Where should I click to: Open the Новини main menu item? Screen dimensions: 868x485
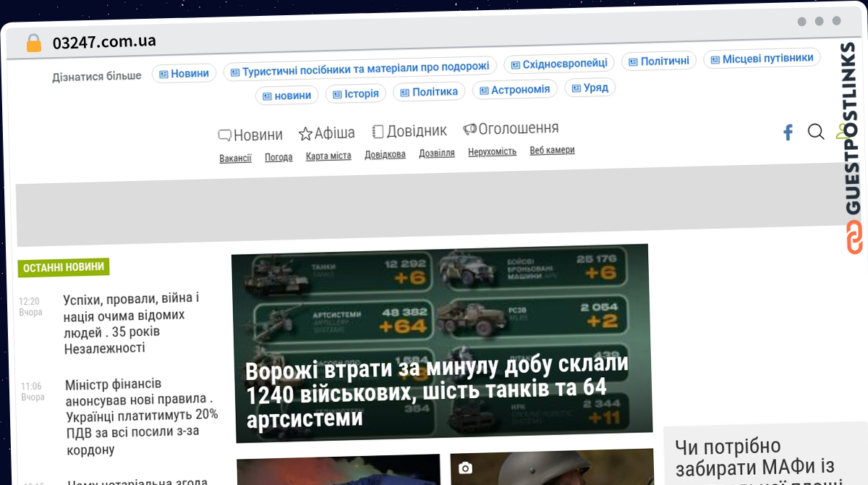point(250,135)
